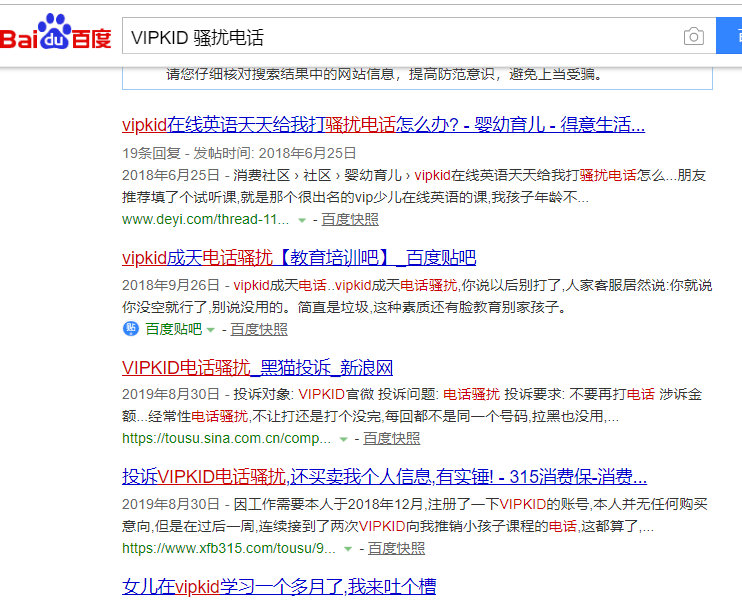742x601 pixels.
Task: Click the snippet line 推荐填了个试听课
Action: click(355, 197)
